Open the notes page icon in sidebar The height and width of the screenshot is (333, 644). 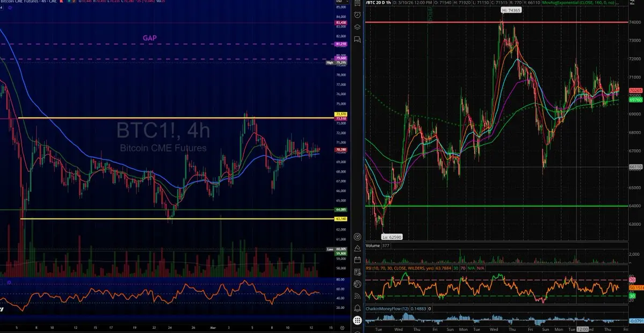click(x=357, y=271)
